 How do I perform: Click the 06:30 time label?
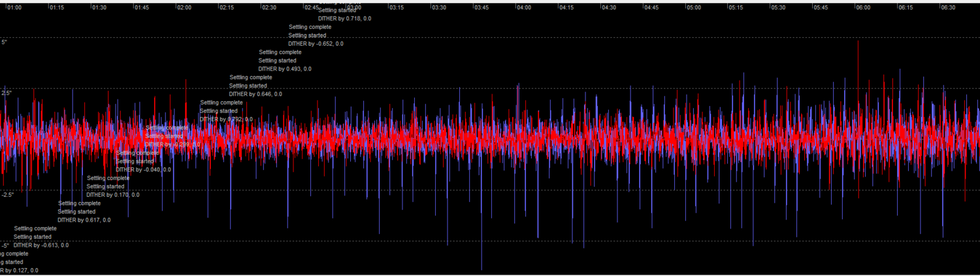point(949,8)
